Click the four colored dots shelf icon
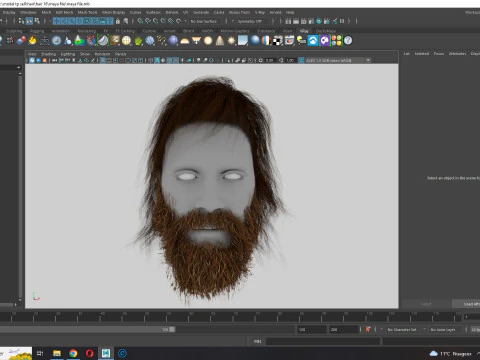Viewport: 480px width, 360px height. pos(336,41)
